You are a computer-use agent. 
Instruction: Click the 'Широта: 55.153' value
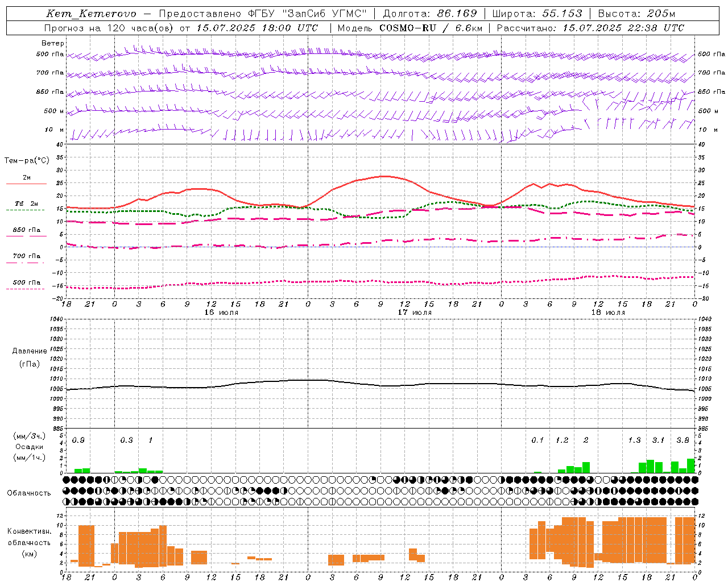[537, 14]
